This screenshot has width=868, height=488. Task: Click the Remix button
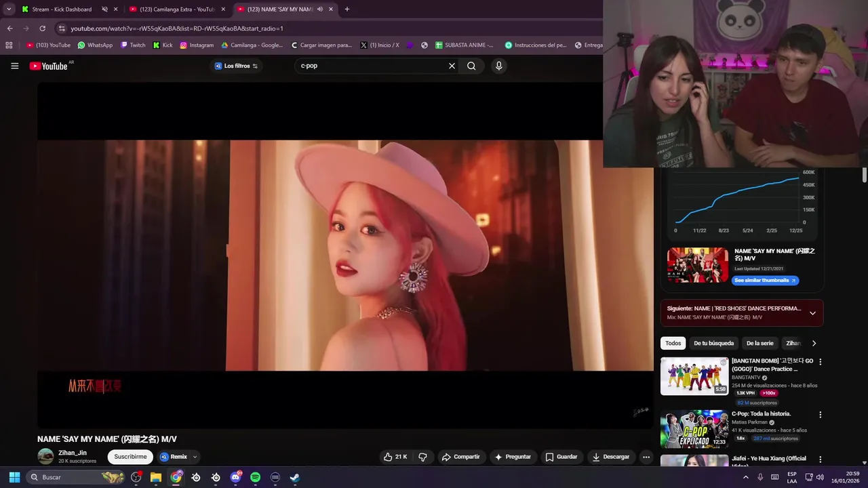tap(174, 457)
